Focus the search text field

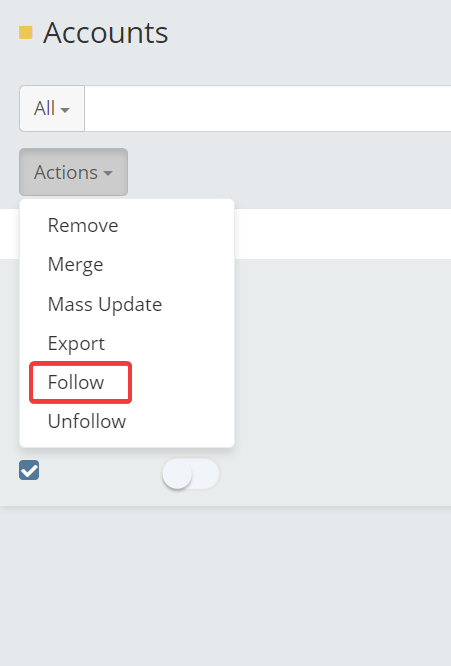[268, 108]
